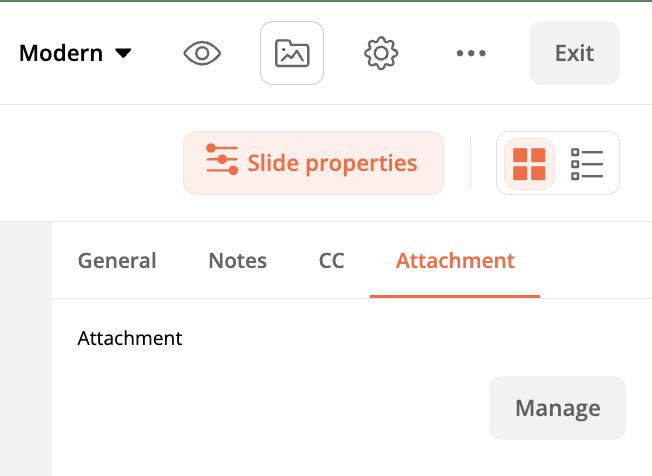Click the caret arrow beside Modern

pos(124,53)
